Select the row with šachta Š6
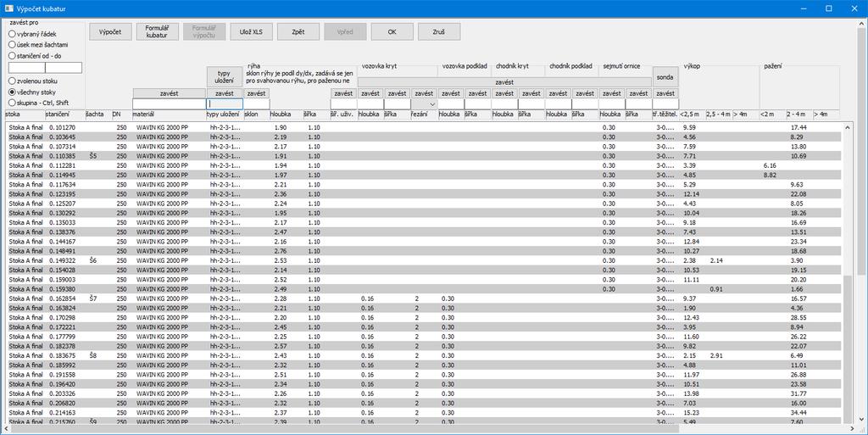Image resolution: width=868 pixels, height=435 pixels. pyautogui.click(x=424, y=260)
